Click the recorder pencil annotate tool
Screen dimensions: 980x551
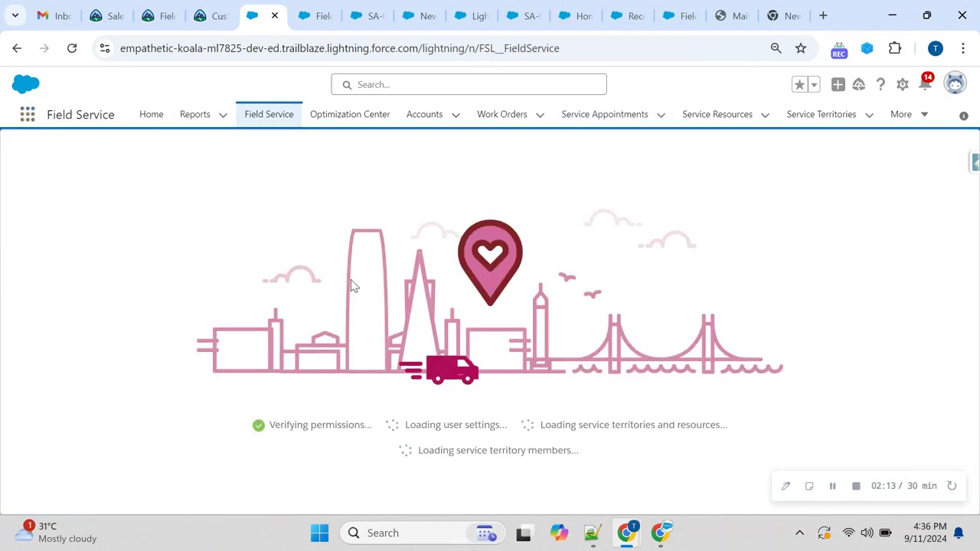tap(786, 486)
